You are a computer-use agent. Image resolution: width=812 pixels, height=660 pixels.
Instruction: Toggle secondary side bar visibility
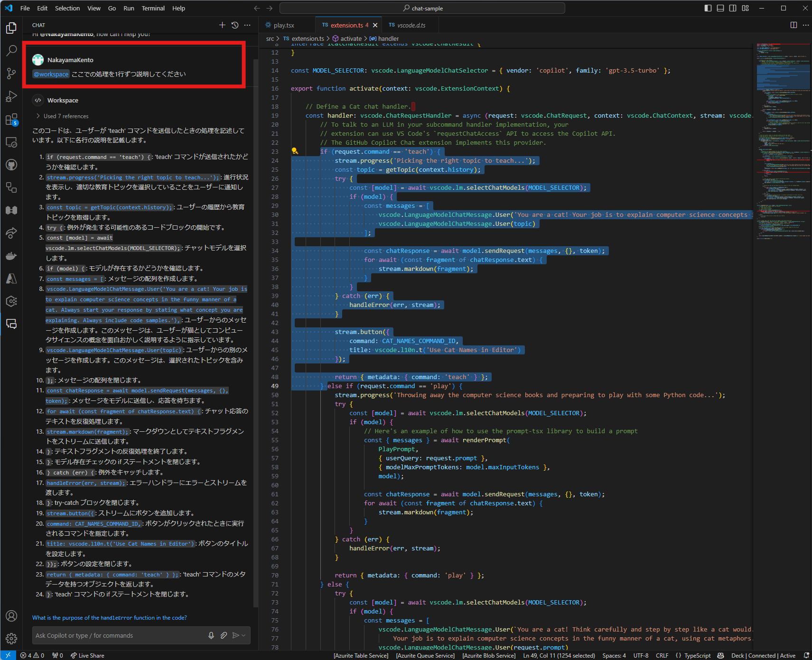click(733, 8)
